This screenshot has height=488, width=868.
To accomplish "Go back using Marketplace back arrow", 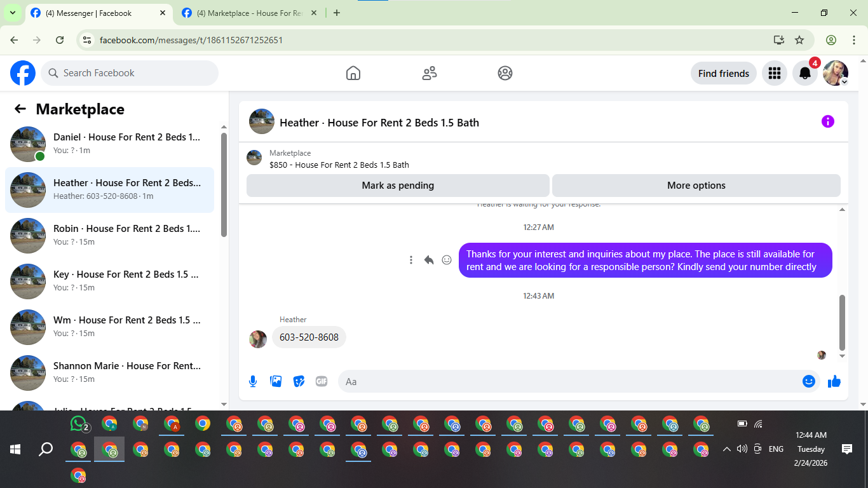I will 20,109.
